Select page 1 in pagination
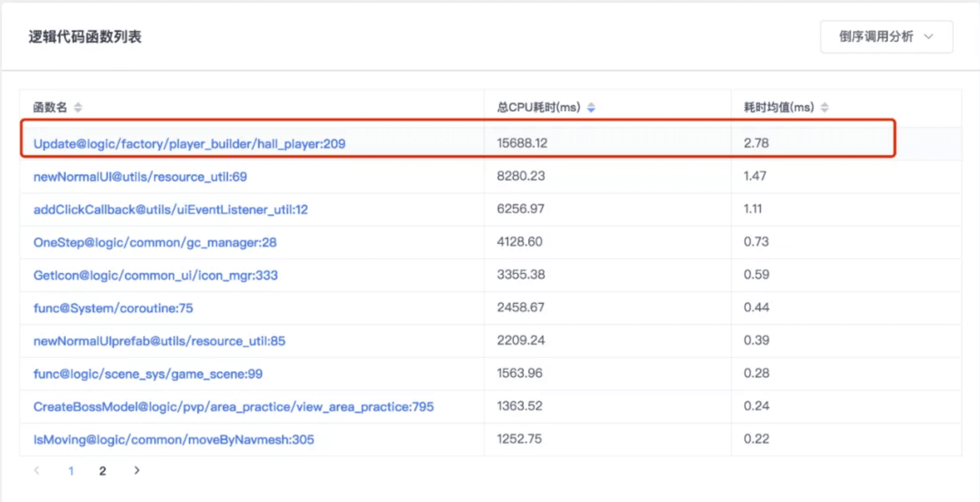 [x=71, y=471]
